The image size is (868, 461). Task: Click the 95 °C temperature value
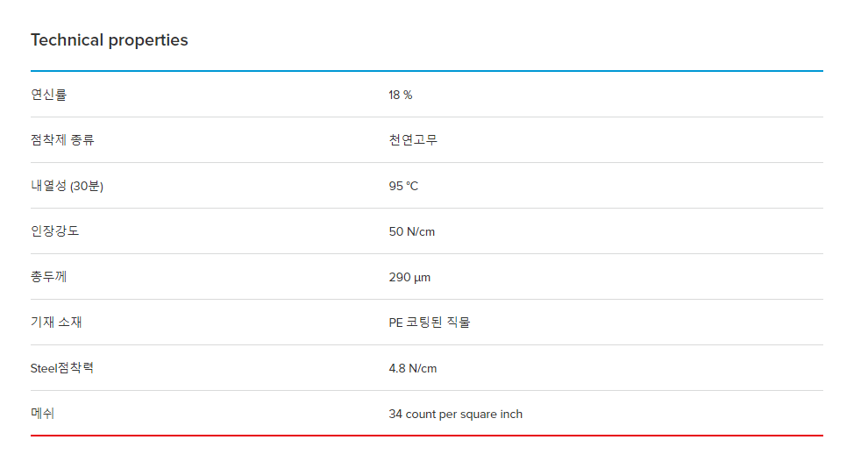tap(403, 186)
